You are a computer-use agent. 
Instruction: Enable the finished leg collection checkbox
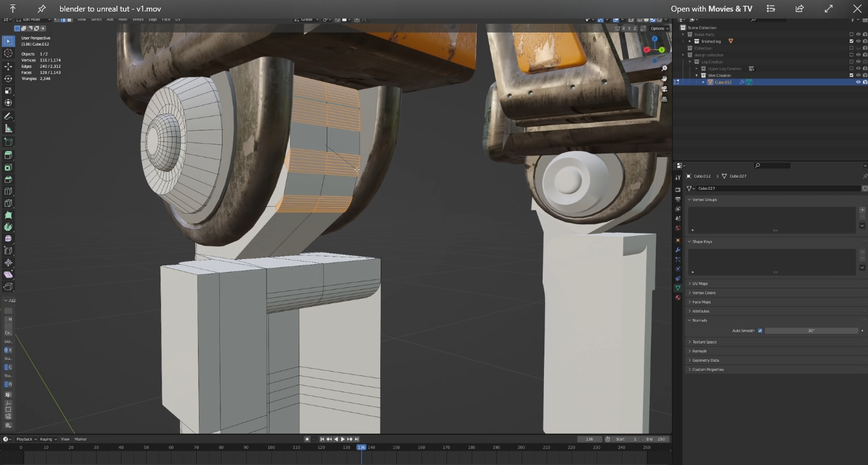pos(851,40)
